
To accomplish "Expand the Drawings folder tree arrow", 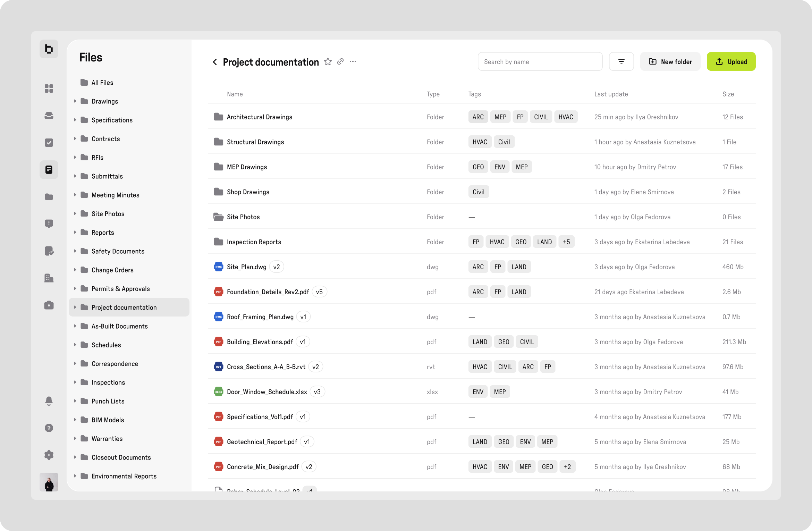I will [x=75, y=101].
